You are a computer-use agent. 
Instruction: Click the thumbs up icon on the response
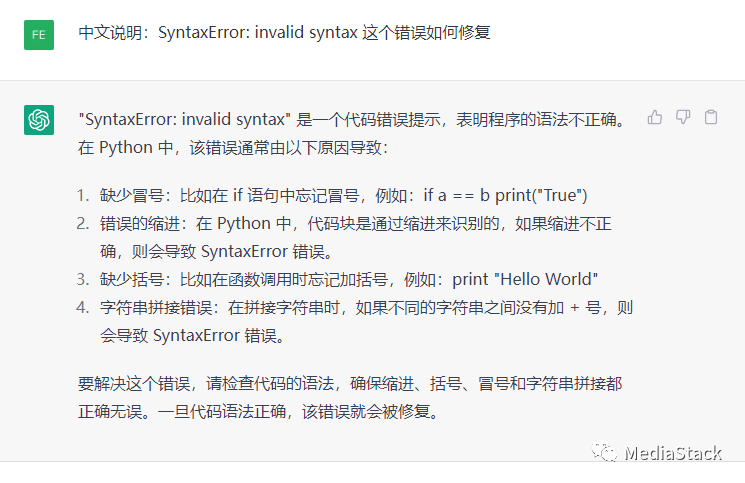coord(655,117)
